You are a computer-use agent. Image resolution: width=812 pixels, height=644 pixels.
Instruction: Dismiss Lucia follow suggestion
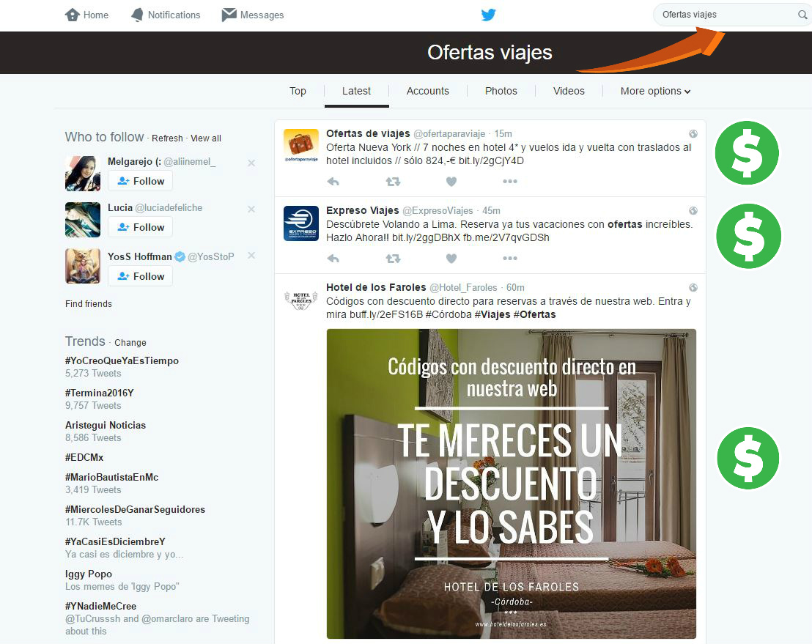(251, 209)
